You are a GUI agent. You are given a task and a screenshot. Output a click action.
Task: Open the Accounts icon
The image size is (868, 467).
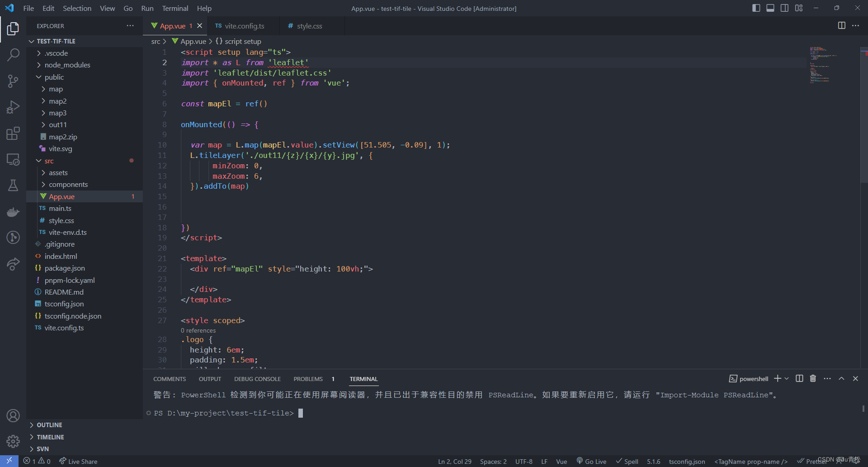tap(13, 415)
